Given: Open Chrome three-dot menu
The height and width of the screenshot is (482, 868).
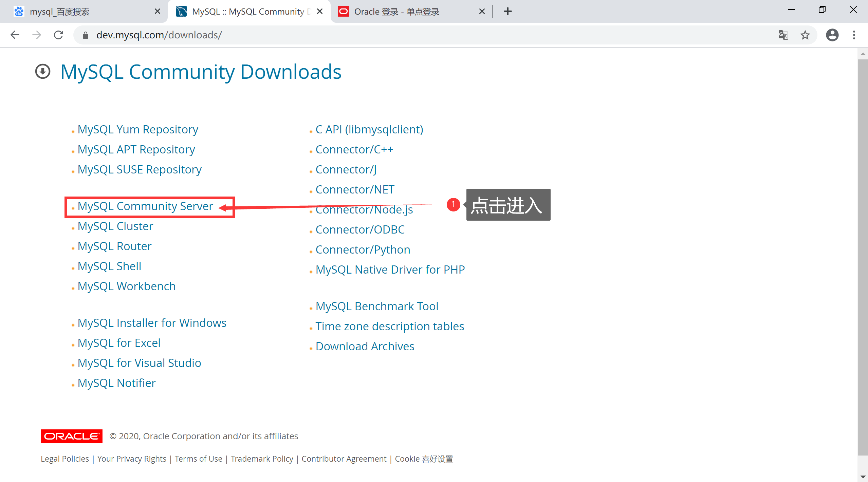Looking at the screenshot, I should (x=854, y=35).
